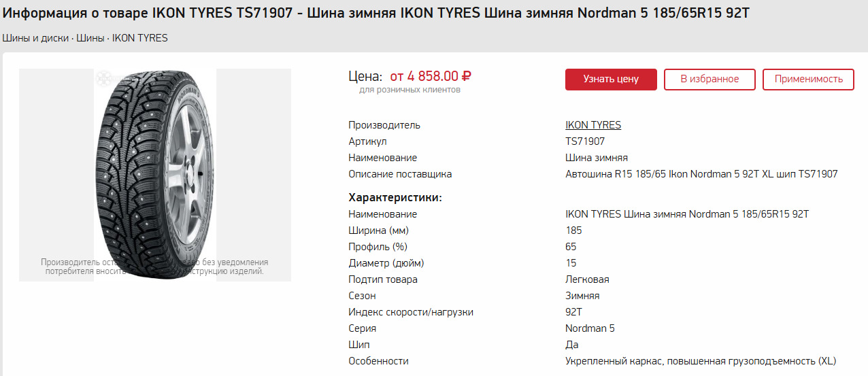Select the profile value 65
The height and width of the screenshot is (376, 868).
pyautogui.click(x=571, y=247)
